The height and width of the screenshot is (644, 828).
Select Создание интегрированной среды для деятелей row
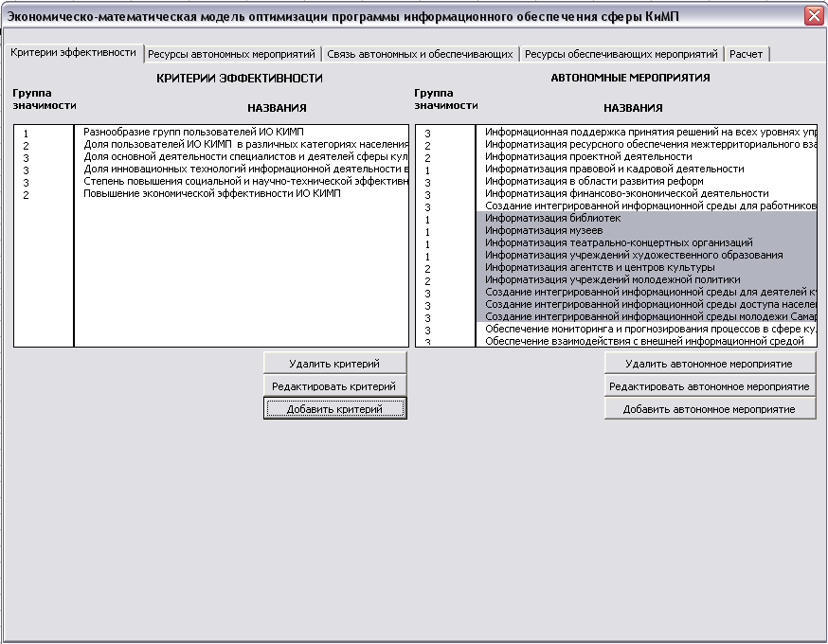tap(646, 292)
